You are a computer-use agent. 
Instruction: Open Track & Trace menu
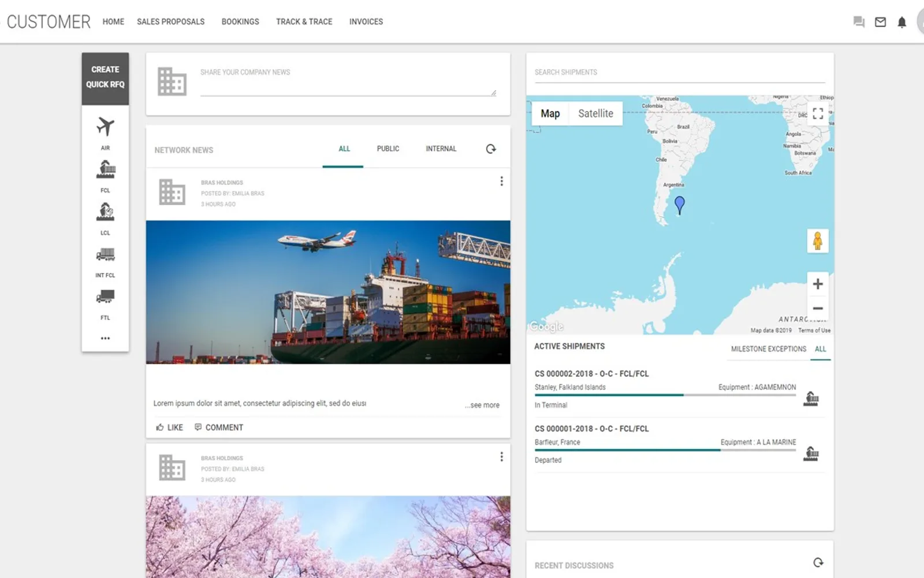tap(304, 21)
